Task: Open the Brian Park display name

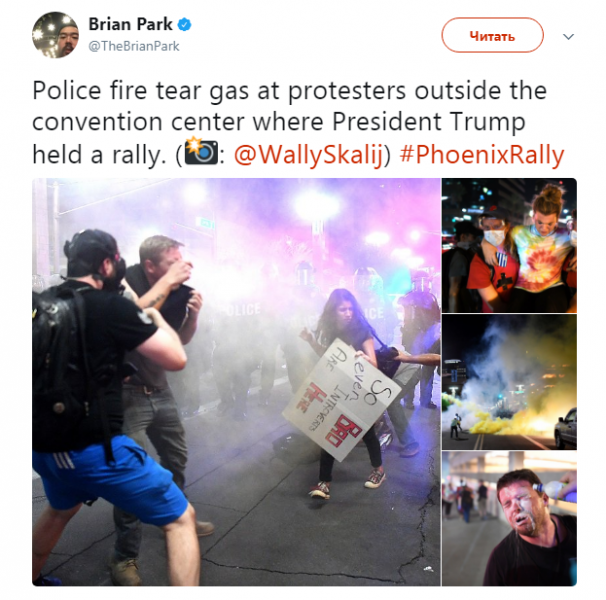Action: 130,24
